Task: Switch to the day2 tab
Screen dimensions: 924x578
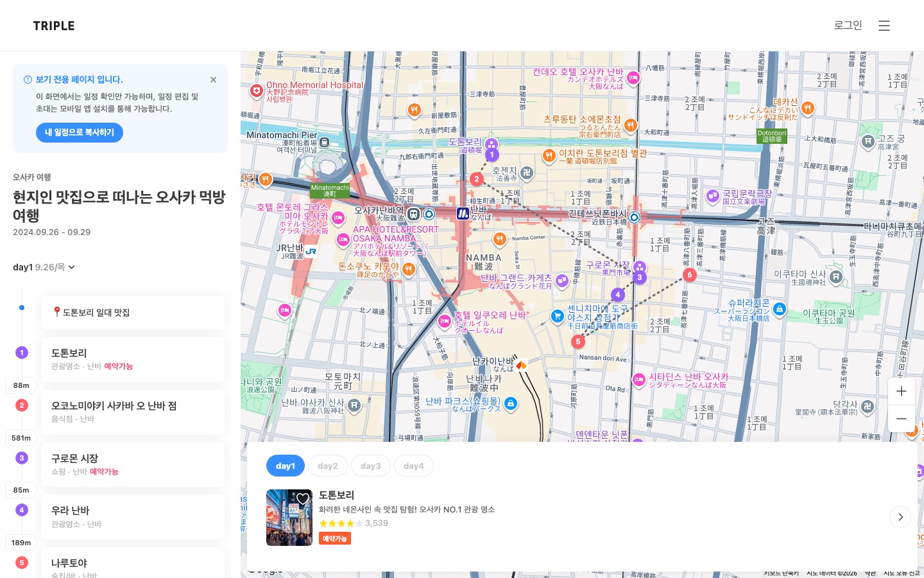Action: 328,466
